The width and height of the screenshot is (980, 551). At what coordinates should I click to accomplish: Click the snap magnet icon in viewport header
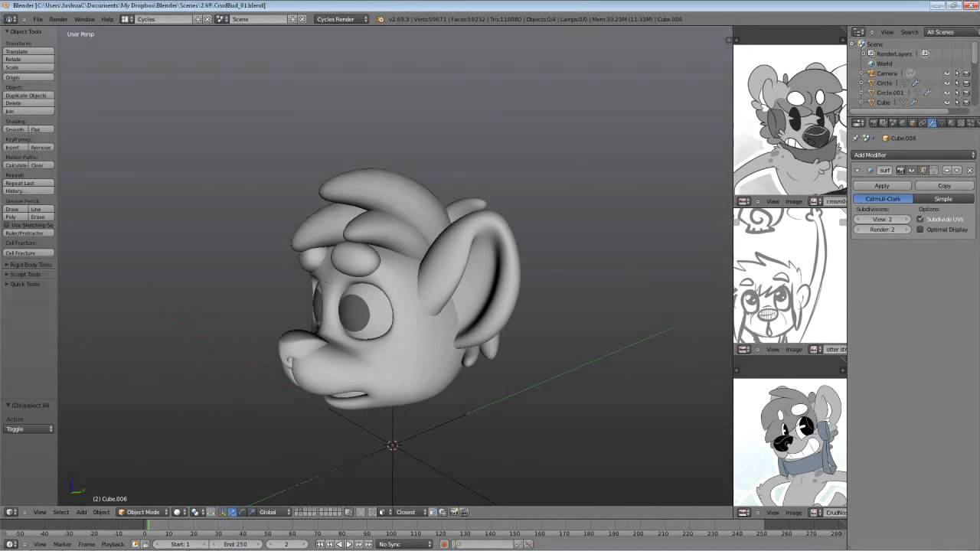(x=433, y=512)
